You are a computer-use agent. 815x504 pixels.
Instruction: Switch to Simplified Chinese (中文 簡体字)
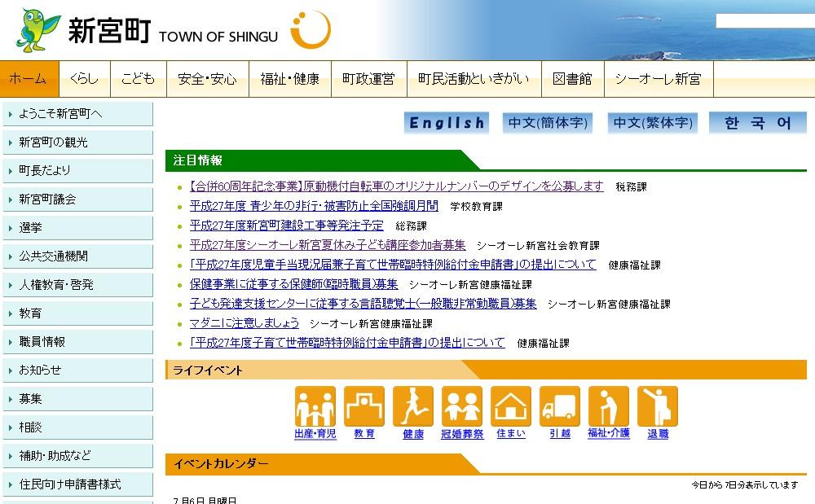pyautogui.click(x=548, y=123)
